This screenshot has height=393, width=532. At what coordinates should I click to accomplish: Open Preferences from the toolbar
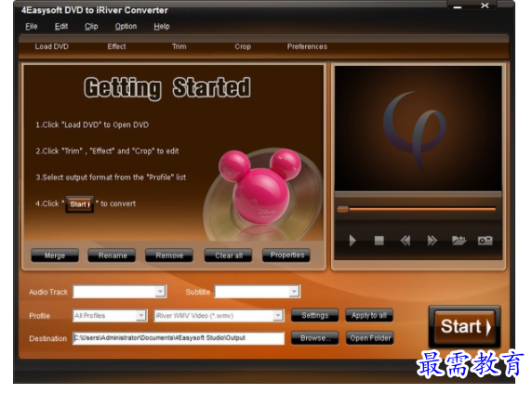coord(307,46)
